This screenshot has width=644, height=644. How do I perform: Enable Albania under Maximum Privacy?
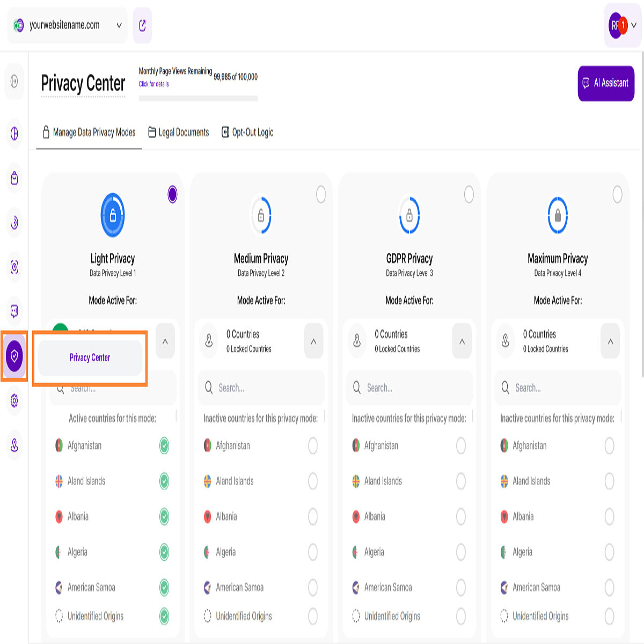point(609,517)
